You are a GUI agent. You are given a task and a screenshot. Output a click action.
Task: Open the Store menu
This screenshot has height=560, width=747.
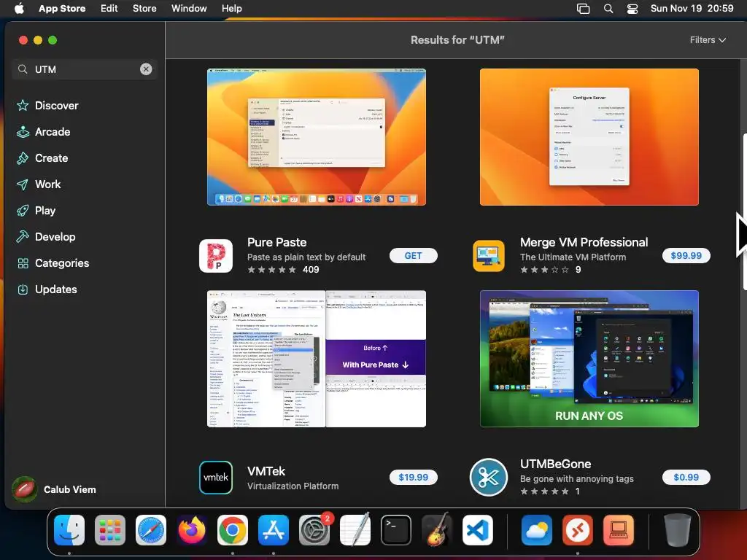coord(144,9)
